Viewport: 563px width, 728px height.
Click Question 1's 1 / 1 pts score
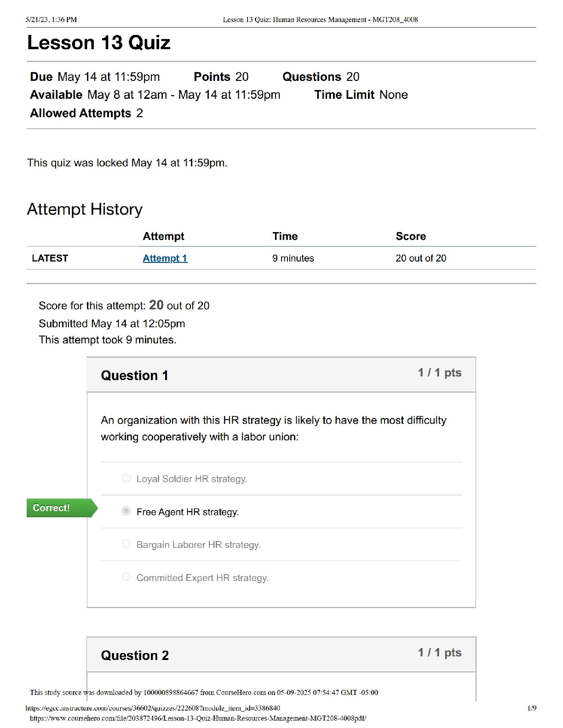pyautogui.click(x=439, y=373)
